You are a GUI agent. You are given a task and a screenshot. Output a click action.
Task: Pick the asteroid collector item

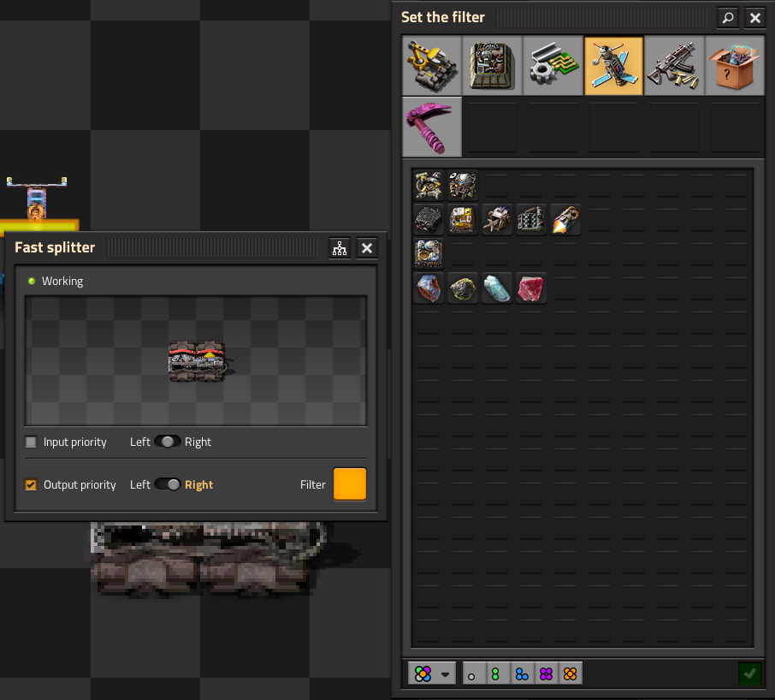(x=497, y=219)
